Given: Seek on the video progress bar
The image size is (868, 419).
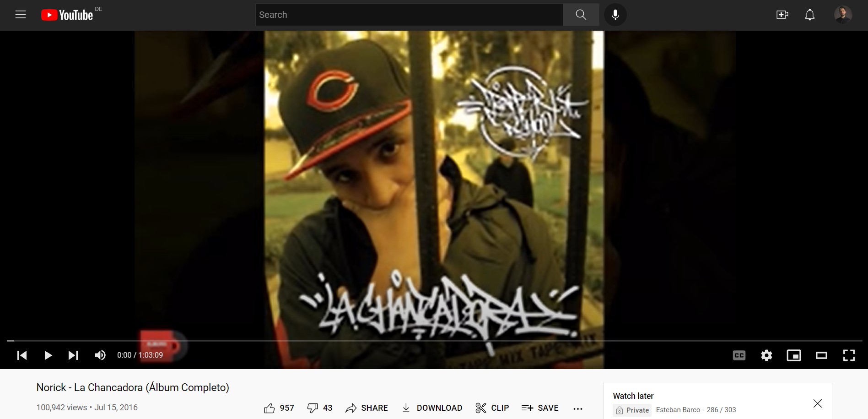Looking at the screenshot, I should tap(434, 341).
